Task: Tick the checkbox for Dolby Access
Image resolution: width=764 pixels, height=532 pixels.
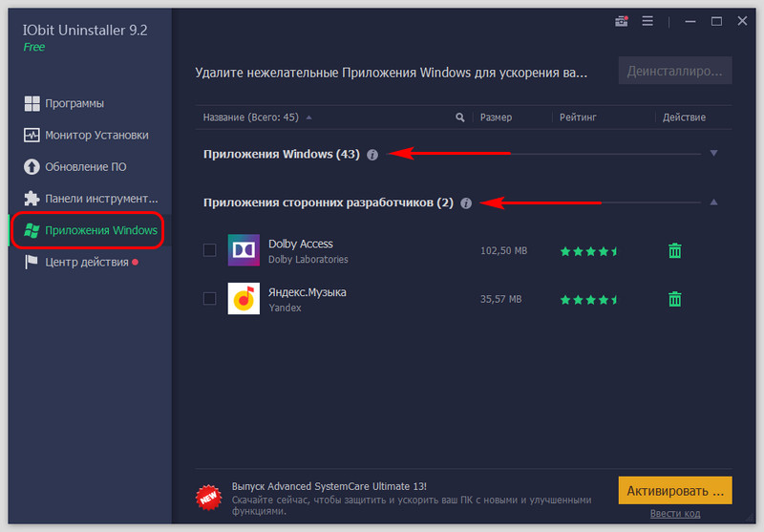Action: (x=209, y=250)
